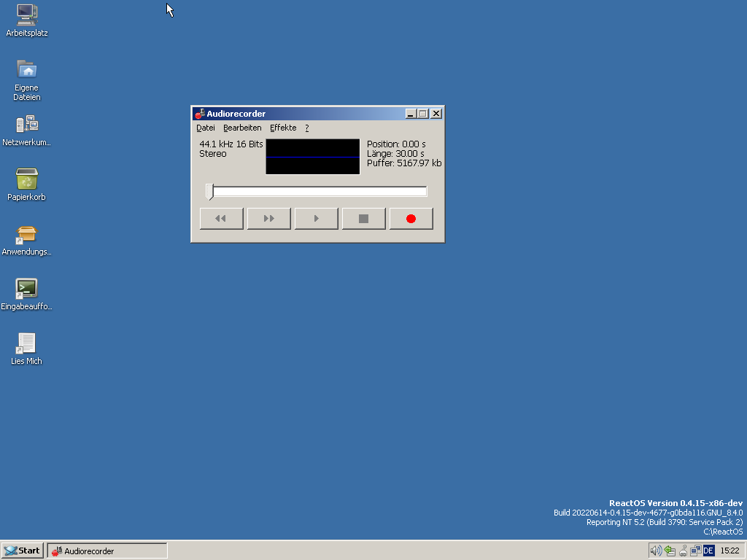Maximize the Audiorecorder window
The image size is (747, 560).
tap(423, 114)
